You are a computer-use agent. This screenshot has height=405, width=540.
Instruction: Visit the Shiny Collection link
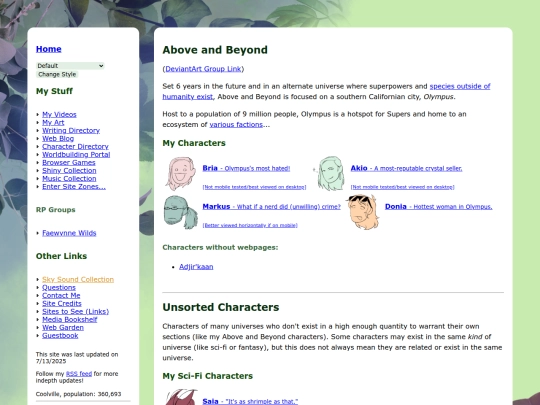pos(69,170)
